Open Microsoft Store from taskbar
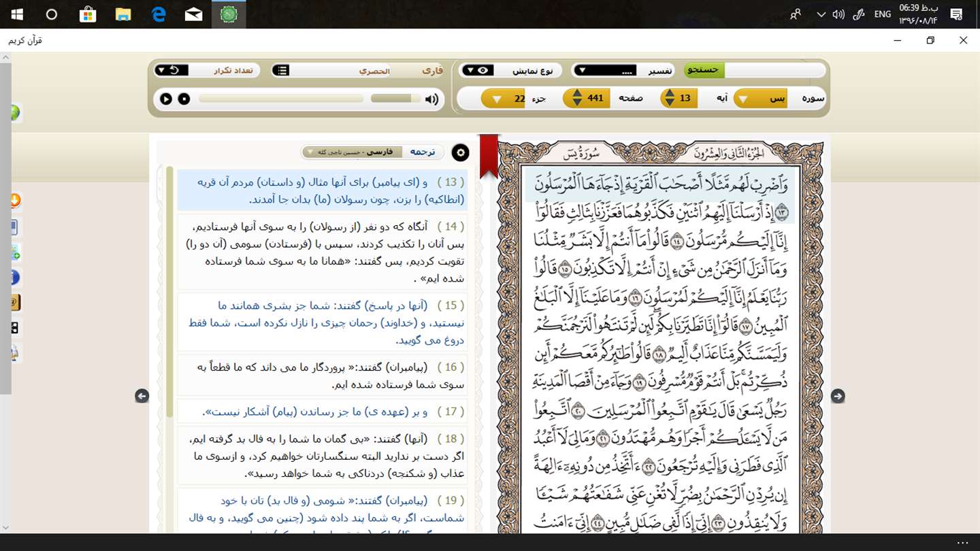 [88, 14]
